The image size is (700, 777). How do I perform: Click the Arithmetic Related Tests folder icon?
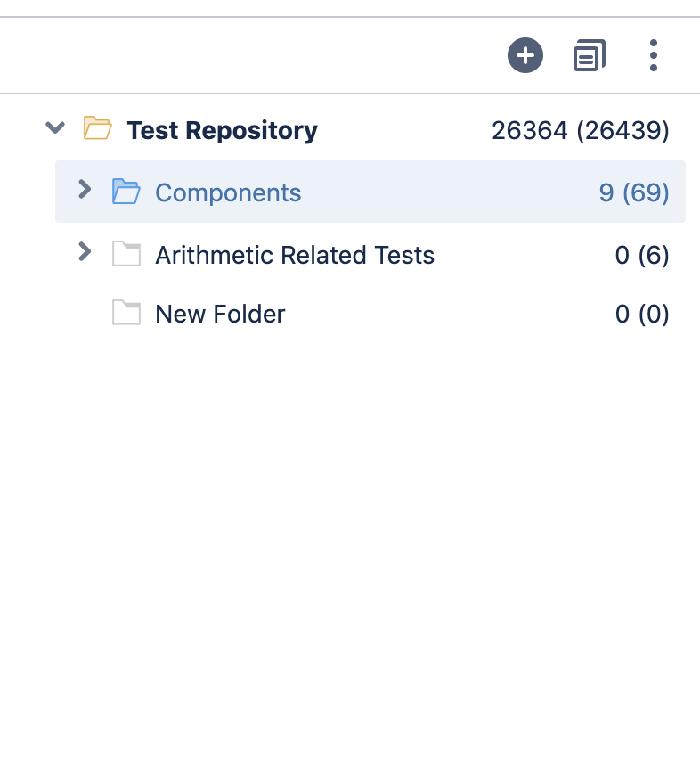click(x=126, y=254)
